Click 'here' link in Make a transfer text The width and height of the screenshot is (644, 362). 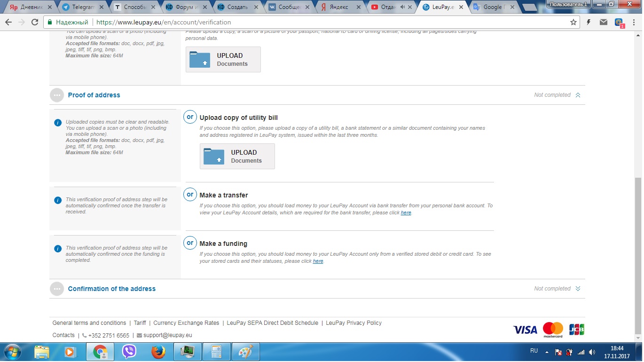tap(406, 212)
